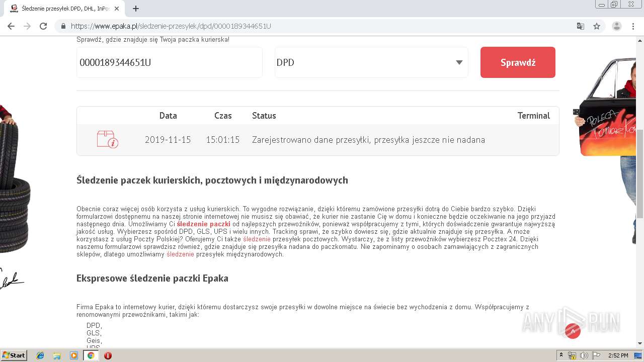Image resolution: width=644 pixels, height=362 pixels.
Task: Click heading Śledzenie paczek kurierskich
Action: click(212, 180)
